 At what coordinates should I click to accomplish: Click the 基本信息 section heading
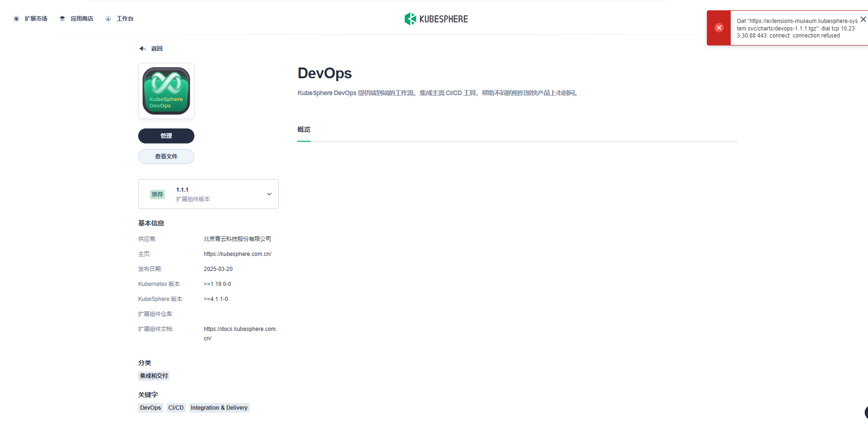coord(151,223)
